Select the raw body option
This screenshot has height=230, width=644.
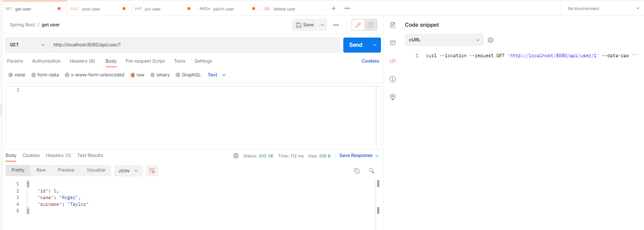pos(137,75)
